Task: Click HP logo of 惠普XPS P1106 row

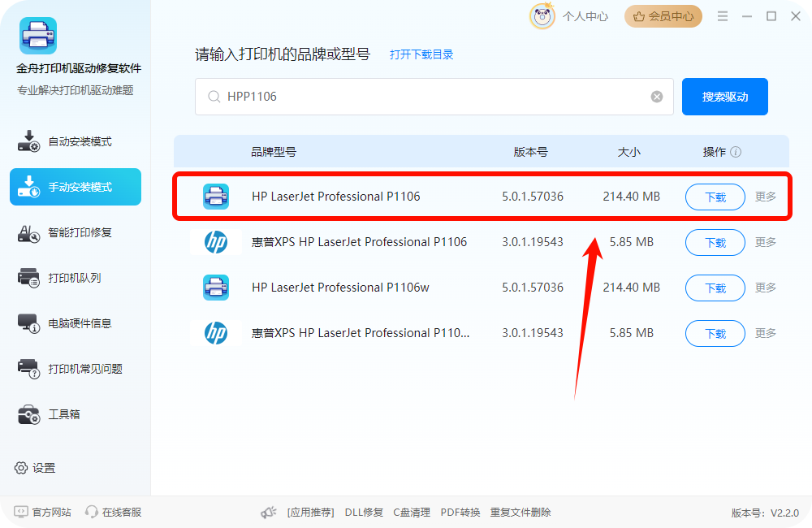Action: (216, 242)
